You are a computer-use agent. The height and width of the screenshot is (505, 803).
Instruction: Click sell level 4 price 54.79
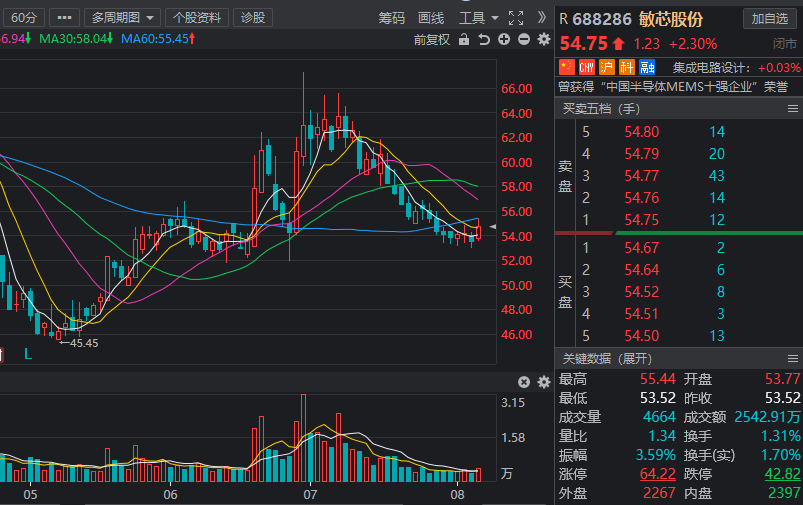[642, 154]
